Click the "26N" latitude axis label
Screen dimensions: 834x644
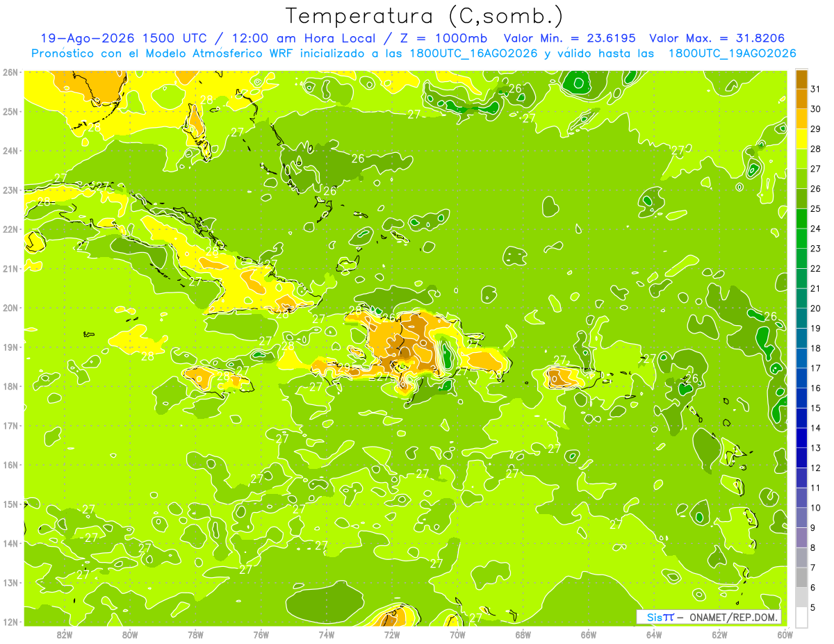pyautogui.click(x=10, y=72)
